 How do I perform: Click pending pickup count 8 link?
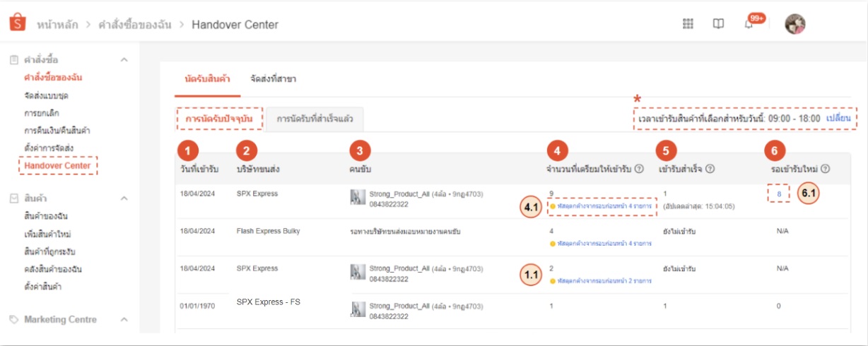(x=778, y=193)
